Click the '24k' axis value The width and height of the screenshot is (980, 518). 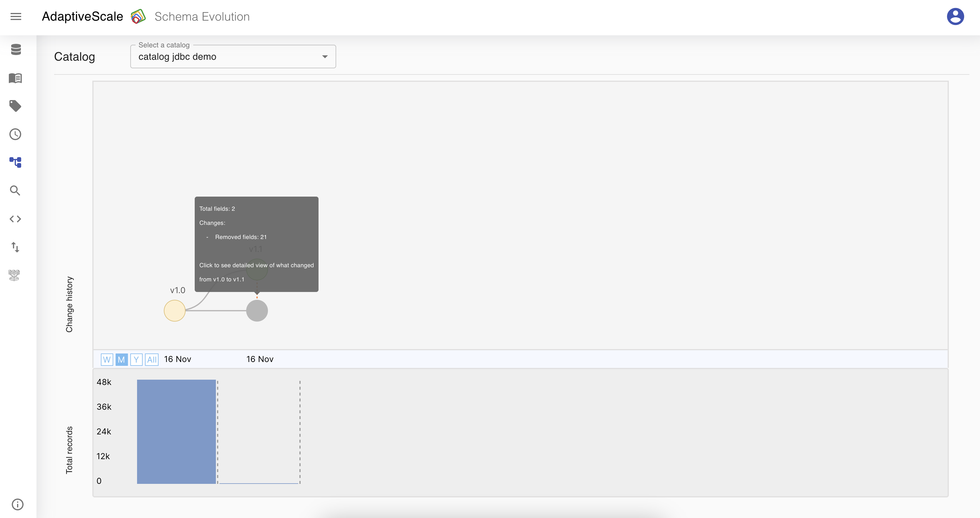(x=104, y=431)
